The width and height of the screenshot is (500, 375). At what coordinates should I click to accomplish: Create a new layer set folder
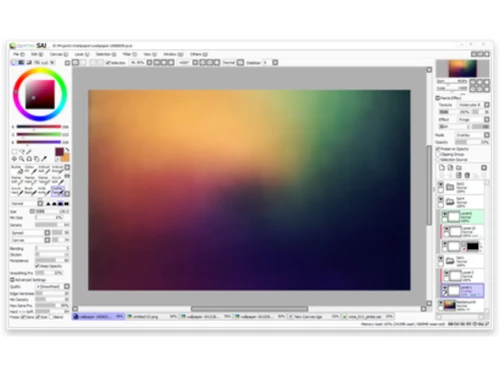click(x=459, y=168)
